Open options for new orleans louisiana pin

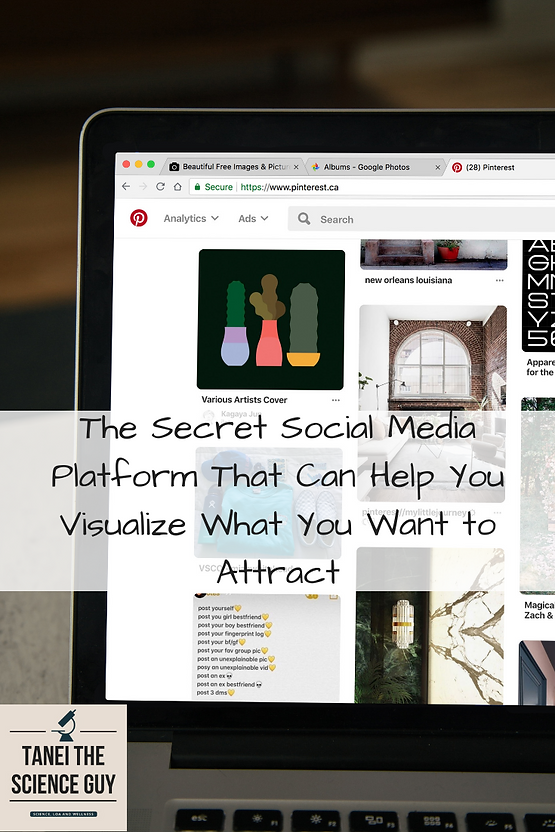coord(499,280)
